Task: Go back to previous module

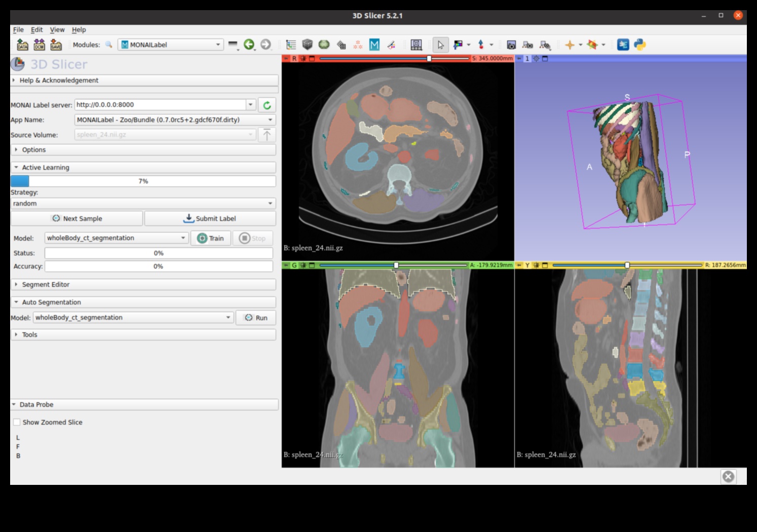Action: coord(249,45)
